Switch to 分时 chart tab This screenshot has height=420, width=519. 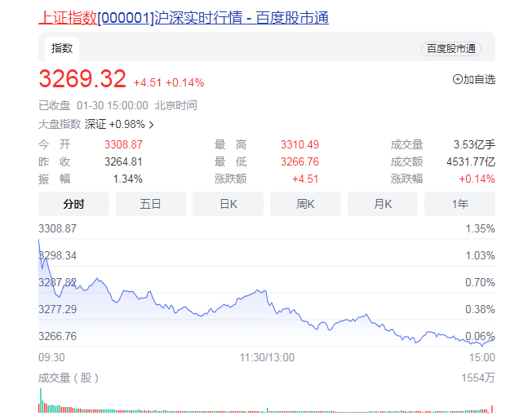(73, 204)
